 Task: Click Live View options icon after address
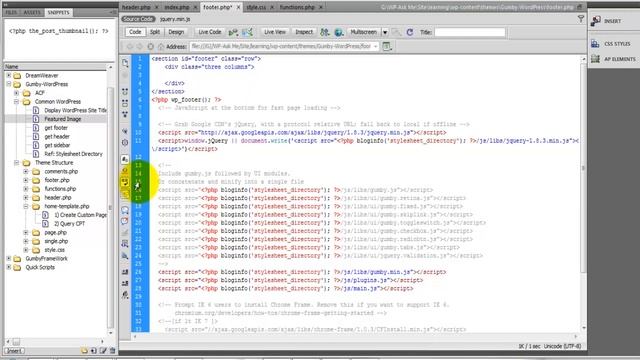(x=387, y=47)
